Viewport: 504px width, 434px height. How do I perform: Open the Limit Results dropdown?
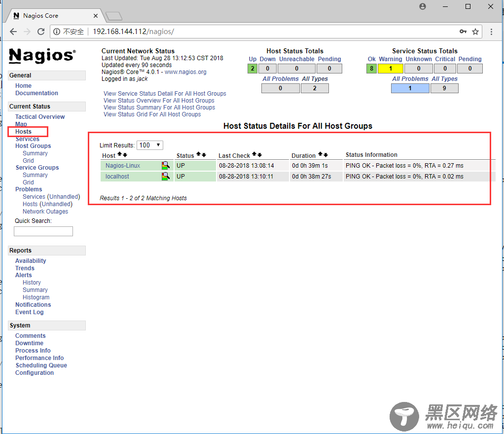click(150, 145)
